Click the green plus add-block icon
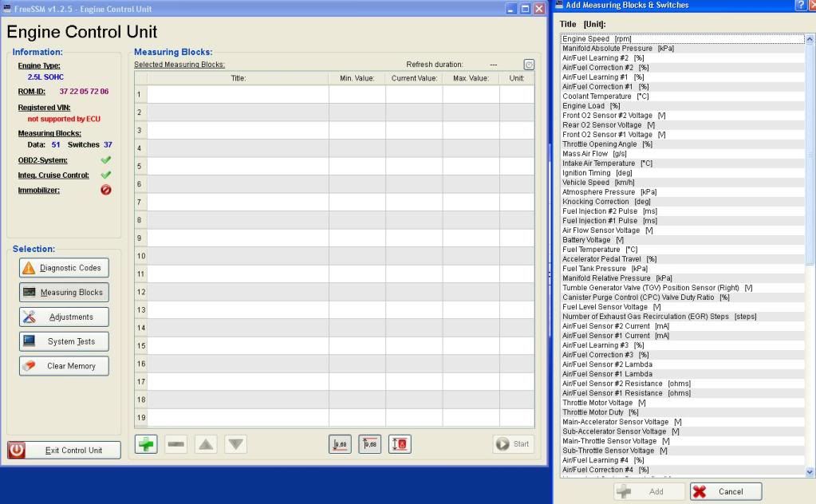Image resolution: width=816 pixels, height=504 pixels. tap(146, 444)
